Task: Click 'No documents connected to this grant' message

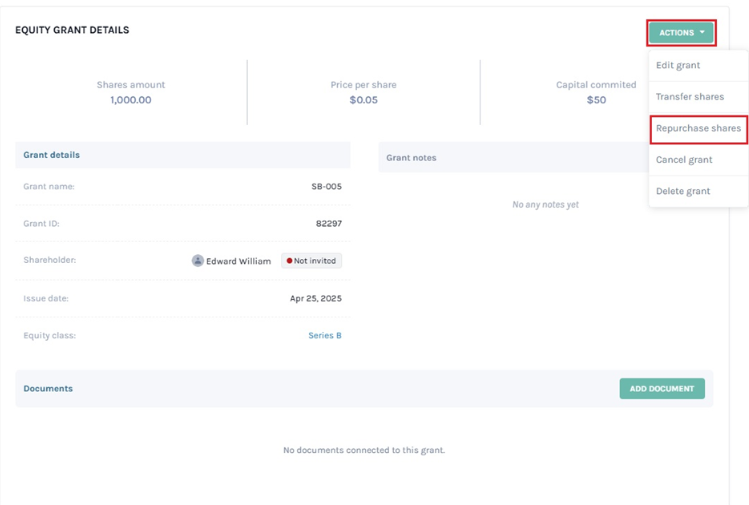Action: tap(364, 450)
